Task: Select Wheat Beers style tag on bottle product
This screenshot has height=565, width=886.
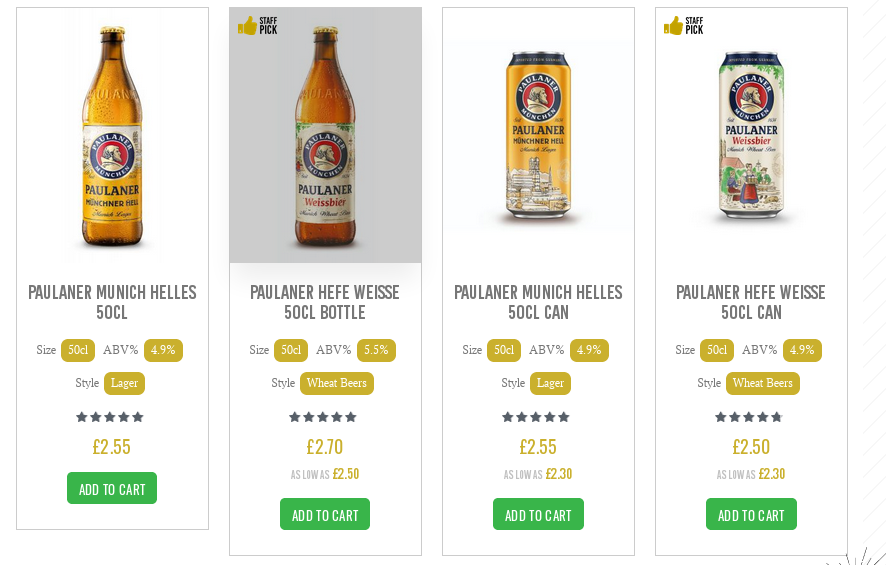Action: (338, 383)
